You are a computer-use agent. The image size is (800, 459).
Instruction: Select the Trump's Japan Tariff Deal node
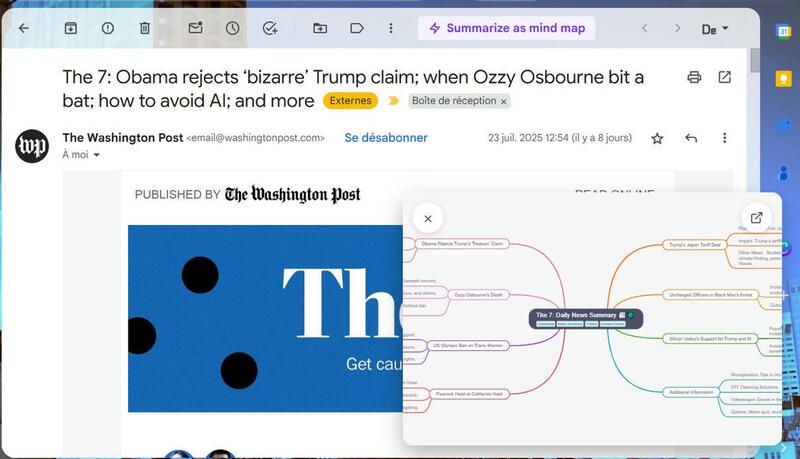pyautogui.click(x=694, y=245)
